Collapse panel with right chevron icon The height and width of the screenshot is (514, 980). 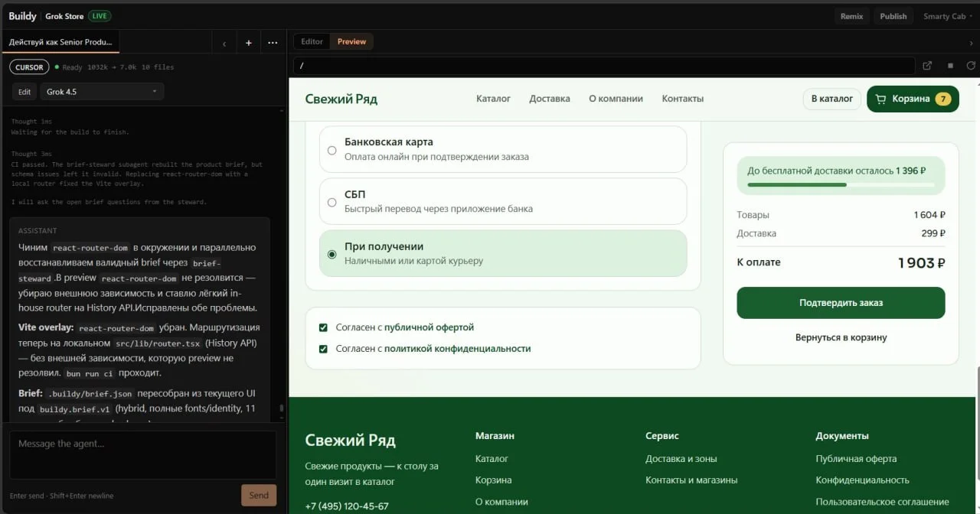[x=971, y=42]
